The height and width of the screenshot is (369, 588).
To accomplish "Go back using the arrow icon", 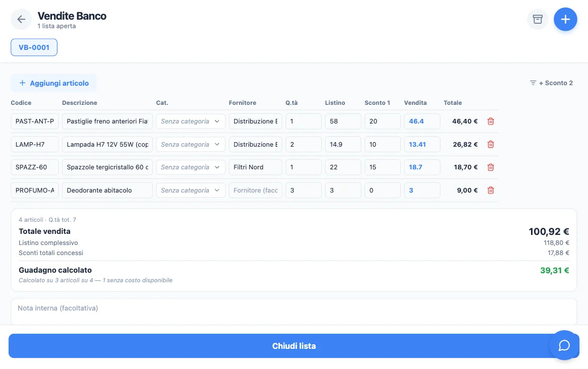I will coord(21,19).
